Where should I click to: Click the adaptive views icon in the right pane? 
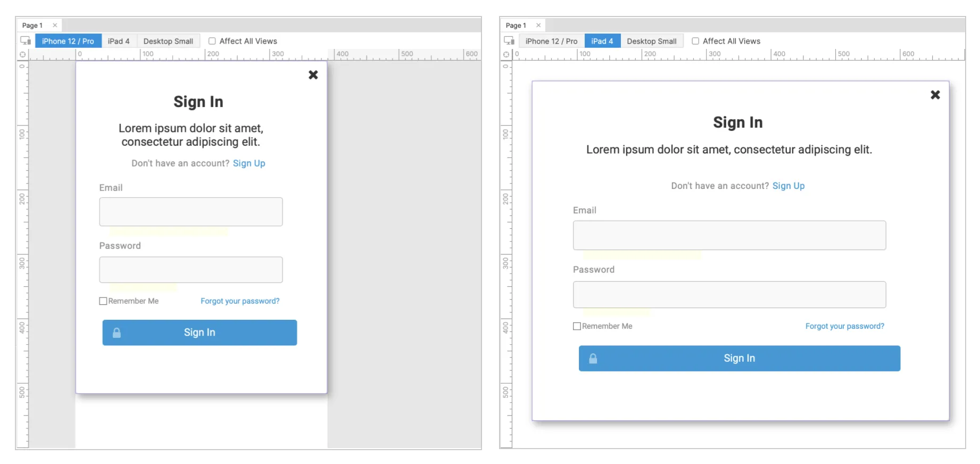tap(509, 41)
